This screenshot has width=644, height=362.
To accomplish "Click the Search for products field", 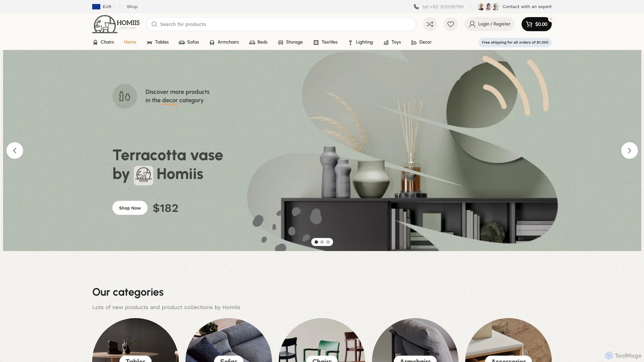I will [281, 24].
